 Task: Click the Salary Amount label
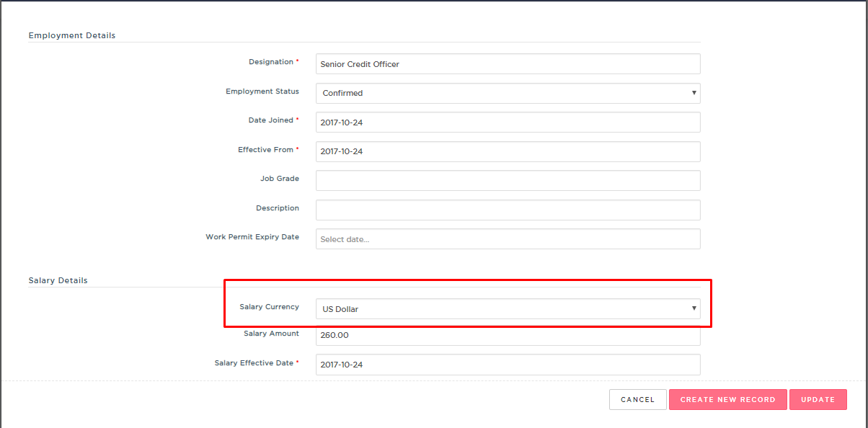coord(272,334)
